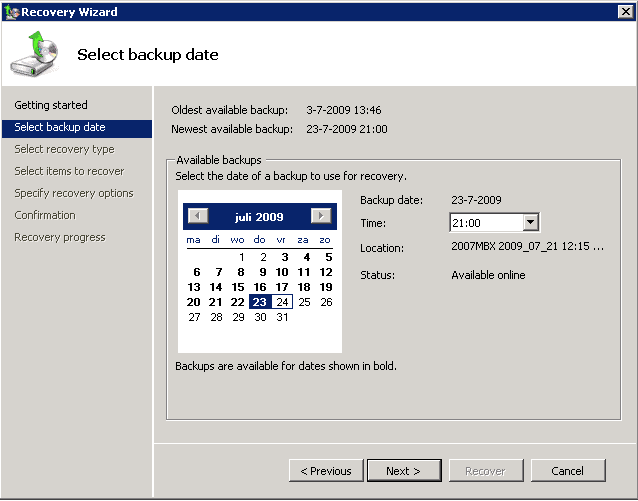Viewport: 638px width, 501px height.
Task: Select July 9 on the calendar
Action: point(260,272)
